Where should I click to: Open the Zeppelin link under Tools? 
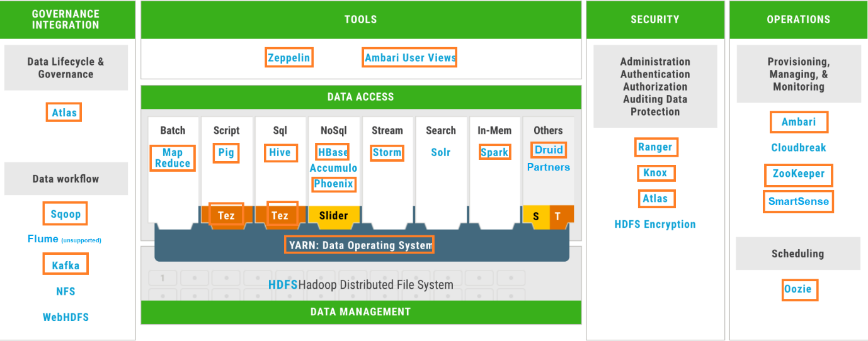[x=289, y=57]
